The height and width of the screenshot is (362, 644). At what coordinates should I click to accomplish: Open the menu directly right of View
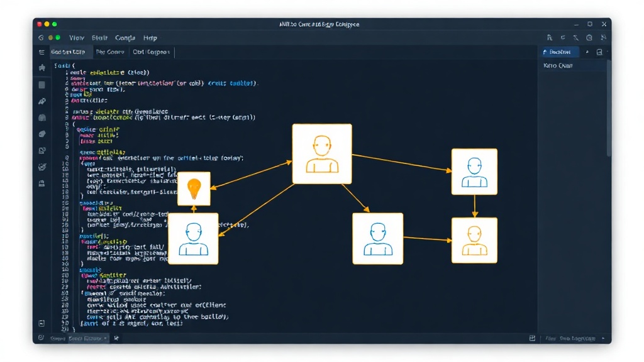[99, 38]
